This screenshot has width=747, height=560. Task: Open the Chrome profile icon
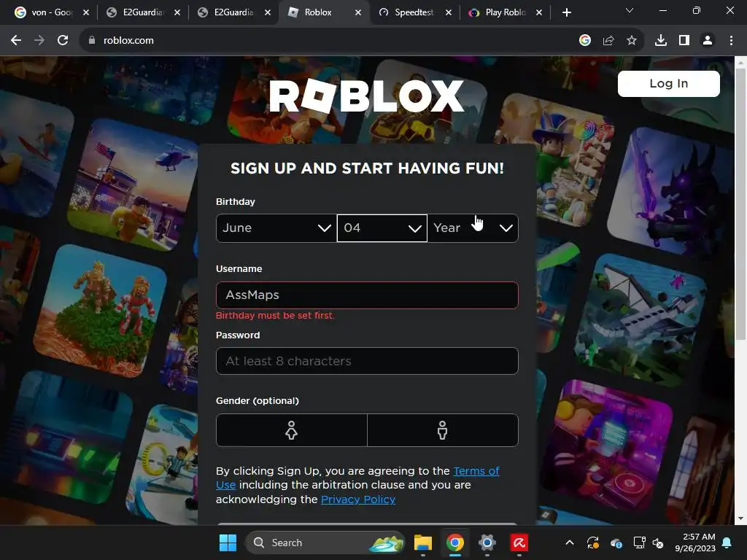coord(708,41)
